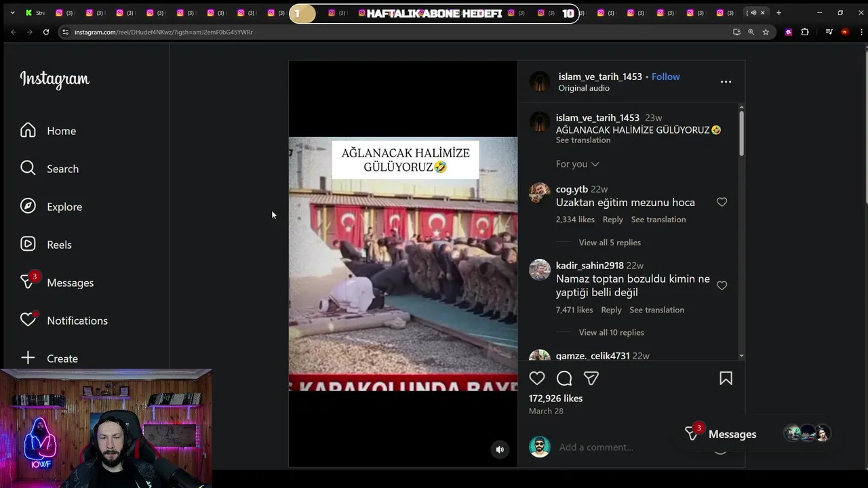Click the comment bubble icon
This screenshot has height=488, width=868.
pyautogui.click(x=564, y=378)
